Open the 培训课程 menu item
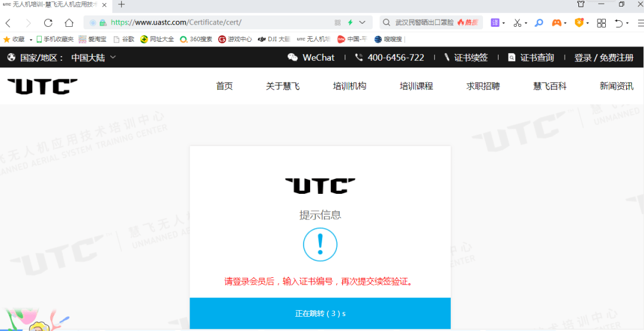The image size is (644, 331). pos(416,86)
